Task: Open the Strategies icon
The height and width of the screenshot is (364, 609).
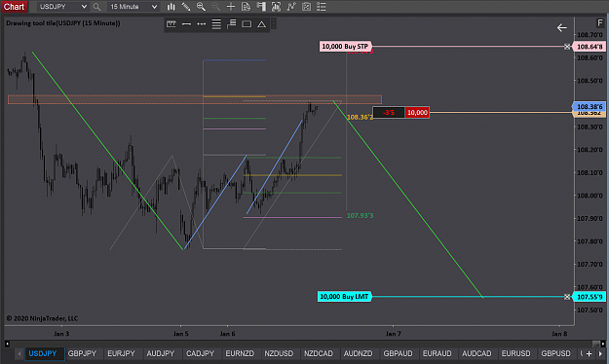Action: 306,7
